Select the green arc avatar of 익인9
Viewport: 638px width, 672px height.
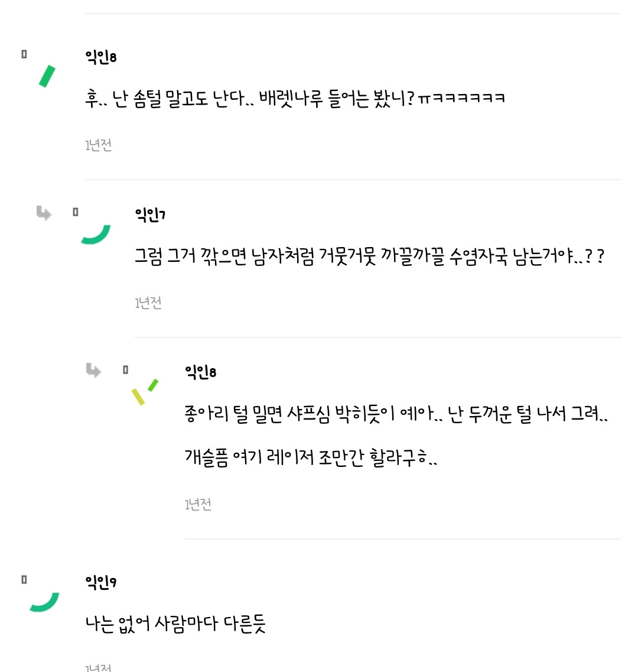coord(45,602)
